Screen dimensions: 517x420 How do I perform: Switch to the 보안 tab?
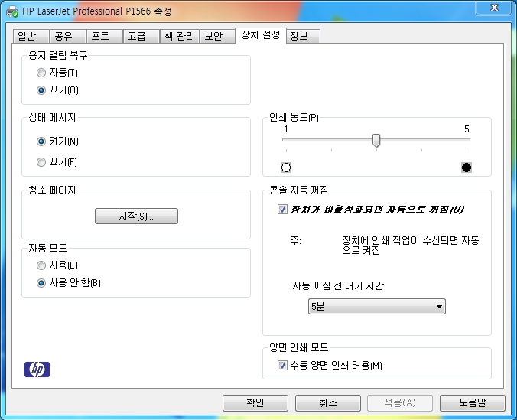coord(217,36)
